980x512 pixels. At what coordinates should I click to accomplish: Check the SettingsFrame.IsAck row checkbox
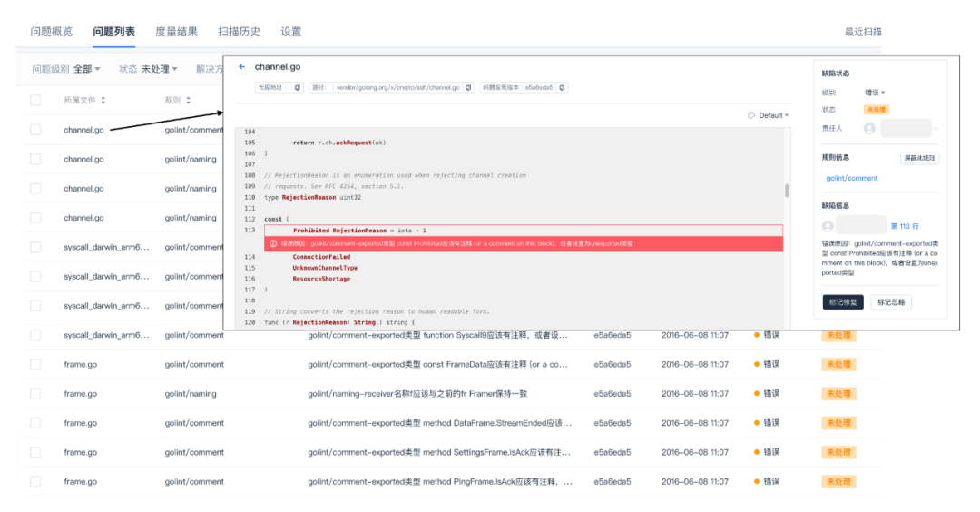pyautogui.click(x=35, y=453)
